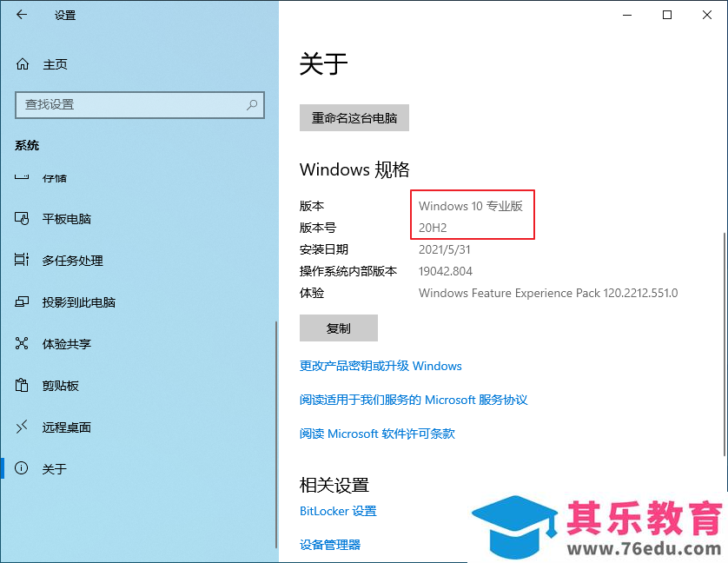Click the 操作系统内部版本 label
The height and width of the screenshot is (563, 728).
[x=348, y=271]
